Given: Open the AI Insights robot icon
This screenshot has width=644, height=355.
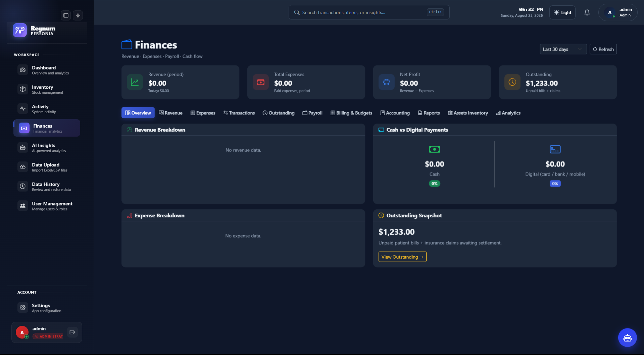Looking at the screenshot, I should click(x=22, y=148).
